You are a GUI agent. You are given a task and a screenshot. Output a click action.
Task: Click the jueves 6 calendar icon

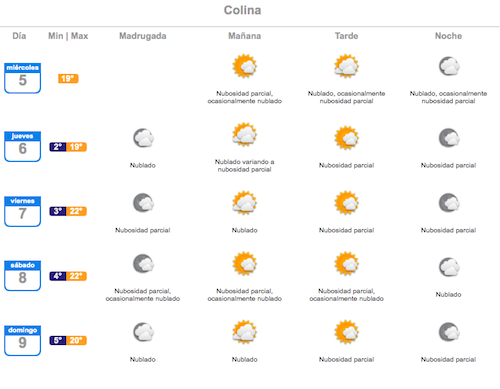(x=22, y=146)
